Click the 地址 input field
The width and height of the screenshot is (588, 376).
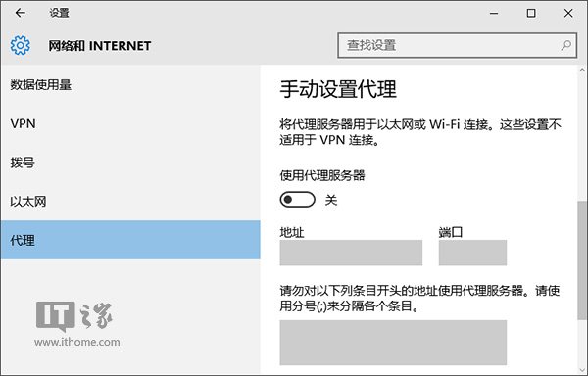click(x=351, y=253)
